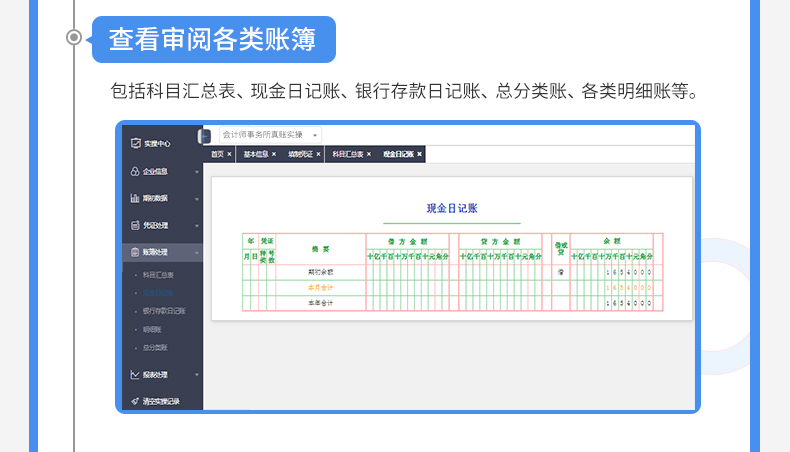Switch to the 科目汇总表 tab
Viewport: 790px width, 452px height.
tap(347, 155)
